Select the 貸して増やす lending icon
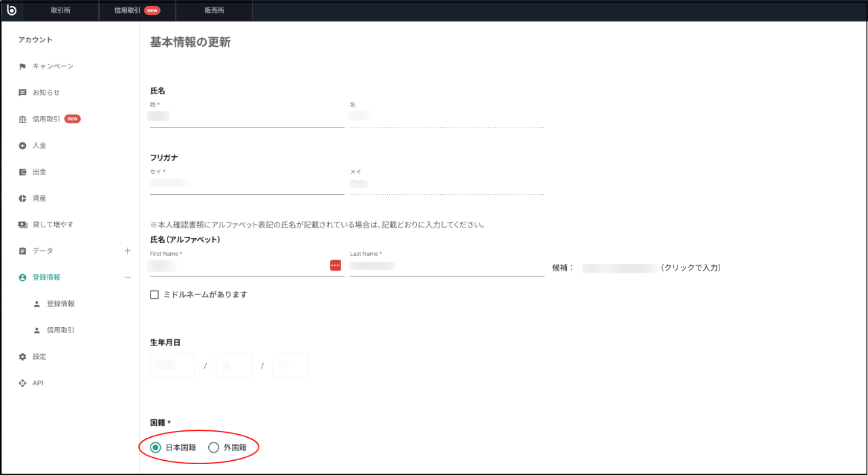868x475 pixels. (22, 224)
